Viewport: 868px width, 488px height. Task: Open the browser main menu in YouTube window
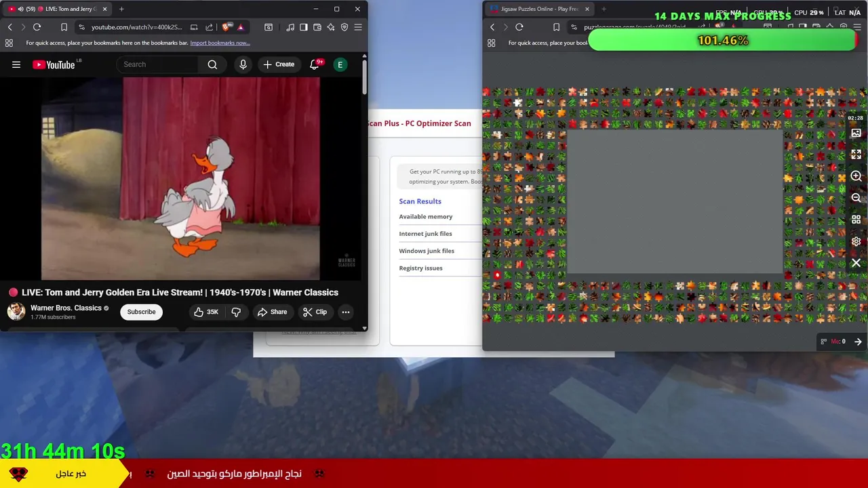(358, 27)
